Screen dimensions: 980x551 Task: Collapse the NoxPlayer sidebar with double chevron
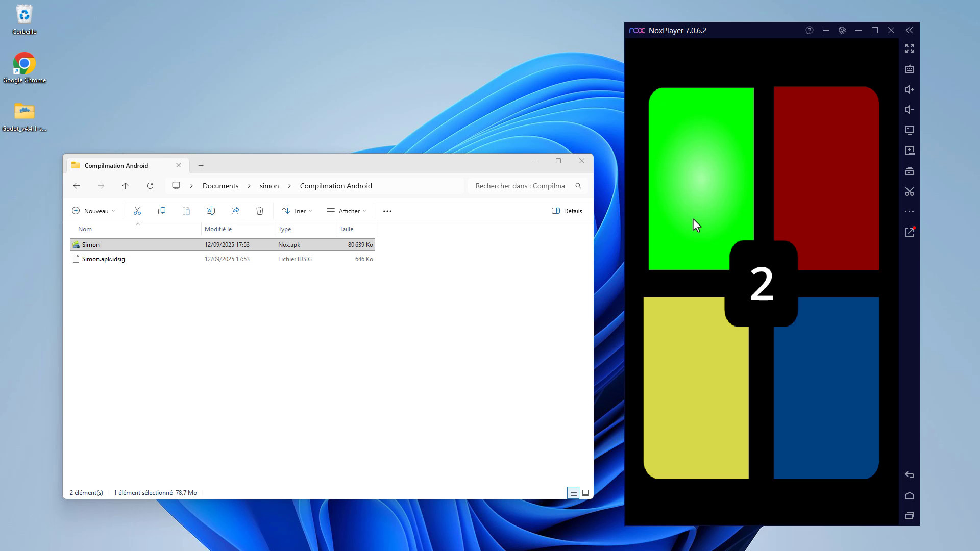click(x=909, y=31)
